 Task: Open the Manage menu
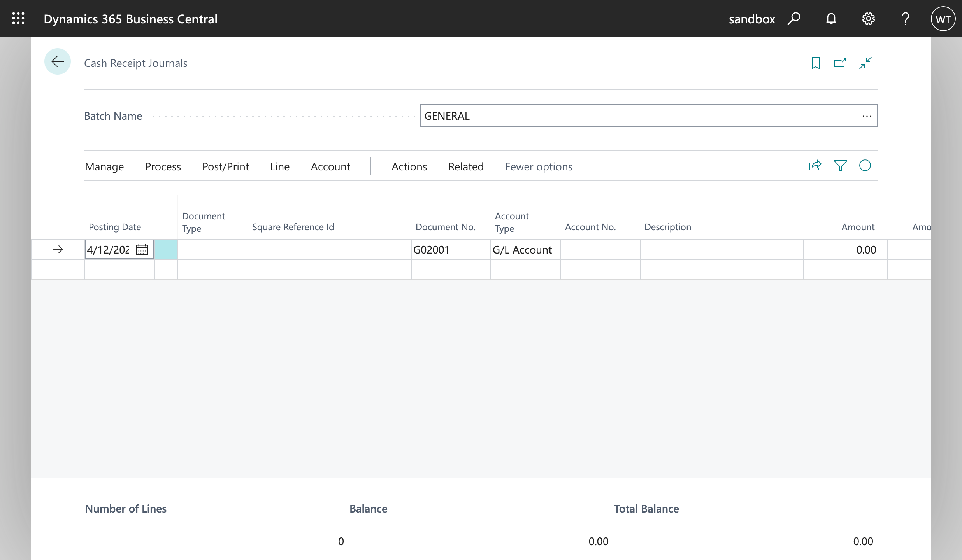click(104, 166)
